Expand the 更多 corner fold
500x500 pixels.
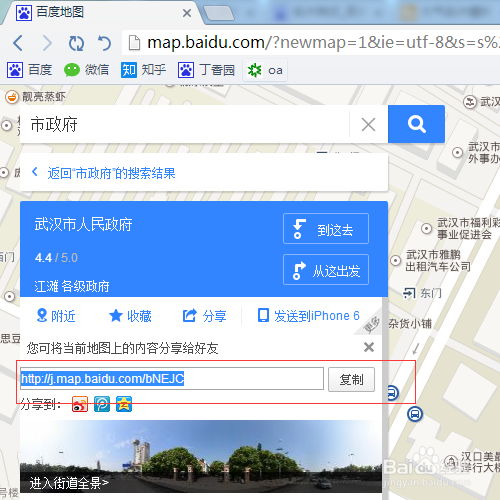coord(371,325)
